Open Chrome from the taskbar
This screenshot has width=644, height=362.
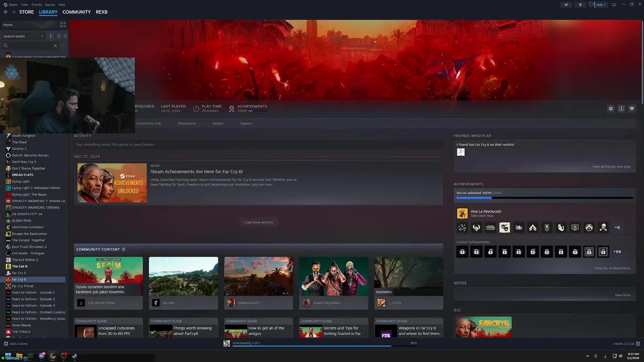52,356
